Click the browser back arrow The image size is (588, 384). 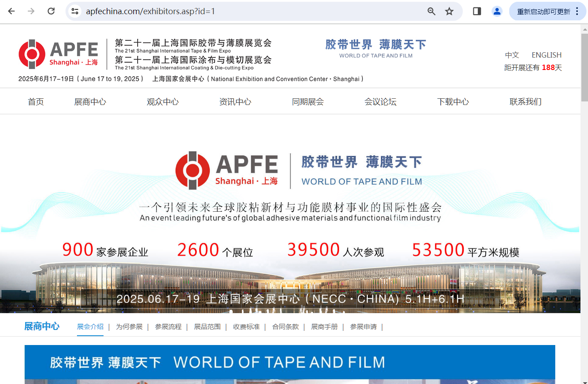pyautogui.click(x=12, y=11)
